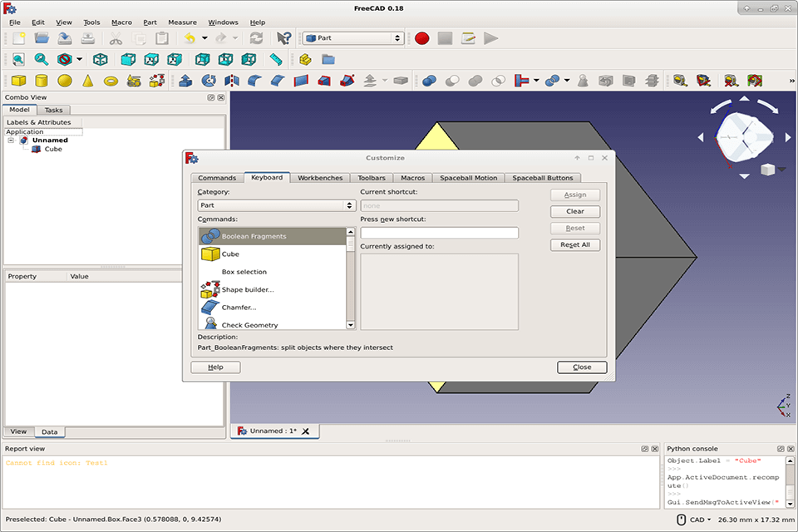This screenshot has height=532, width=798.
Task: Switch to the Commands tab in Customize
Action: 217,178
